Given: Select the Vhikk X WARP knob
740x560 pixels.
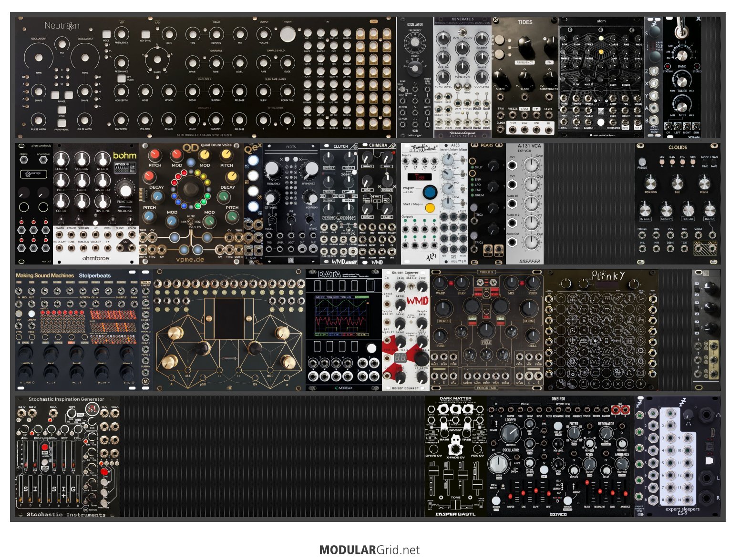Looking at the screenshot, I should click(441, 283).
